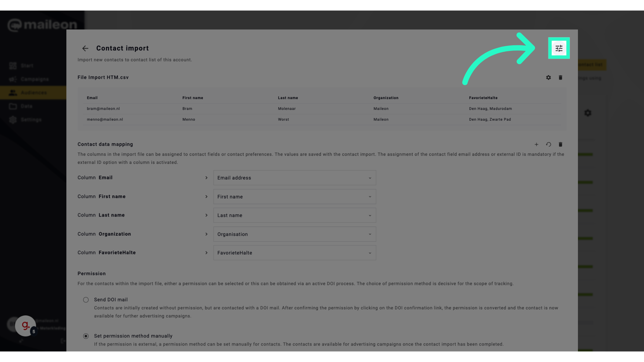
Task: Select Set permission method manually option
Action: pyautogui.click(x=86, y=336)
